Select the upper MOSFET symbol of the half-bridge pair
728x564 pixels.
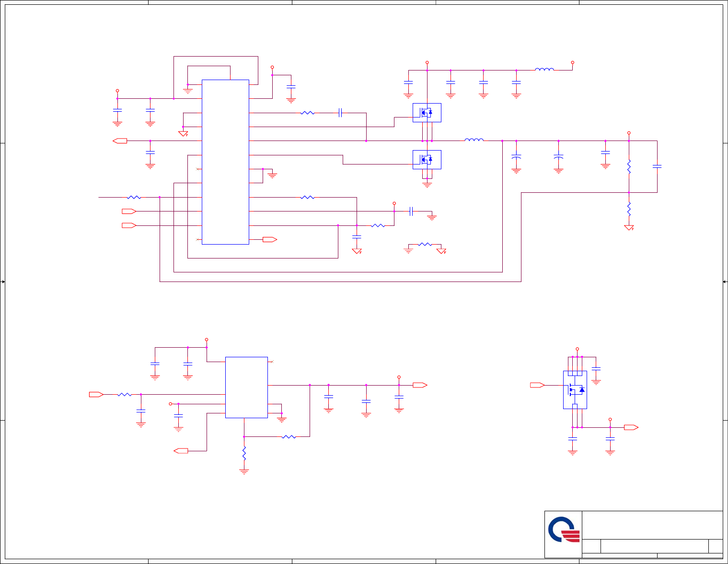427,113
